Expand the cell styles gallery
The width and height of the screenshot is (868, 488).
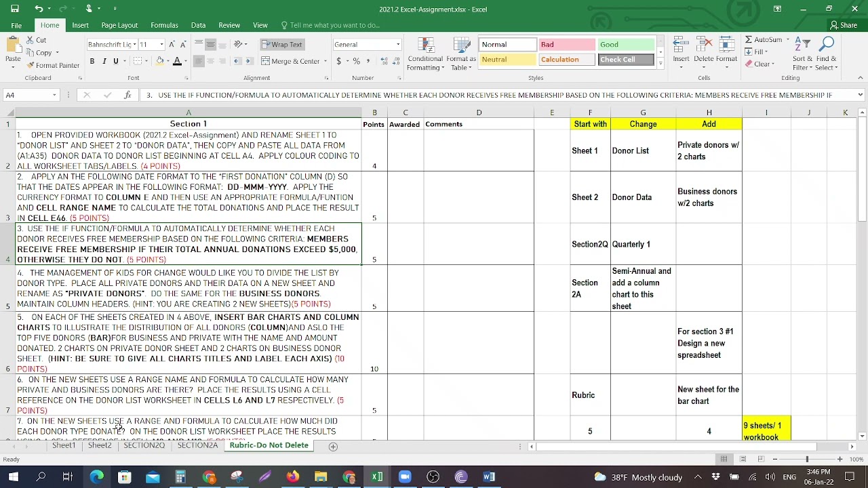(x=660, y=63)
